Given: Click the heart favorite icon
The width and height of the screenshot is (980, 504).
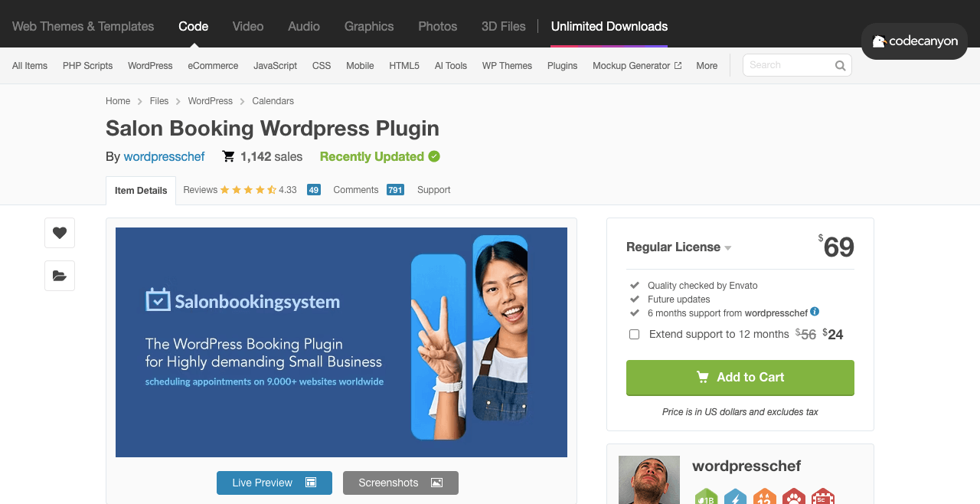Looking at the screenshot, I should [x=60, y=233].
